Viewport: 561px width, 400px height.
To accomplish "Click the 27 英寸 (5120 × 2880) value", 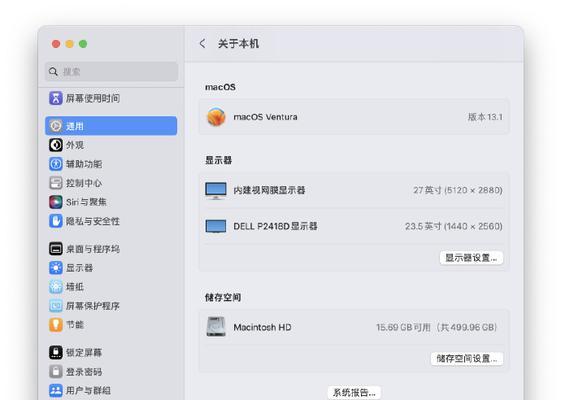I will (x=458, y=190).
